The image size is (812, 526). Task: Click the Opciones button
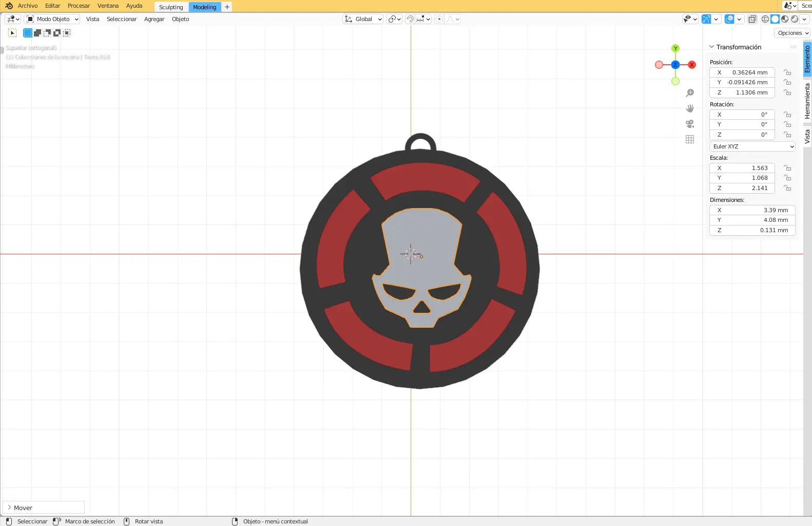(793, 33)
